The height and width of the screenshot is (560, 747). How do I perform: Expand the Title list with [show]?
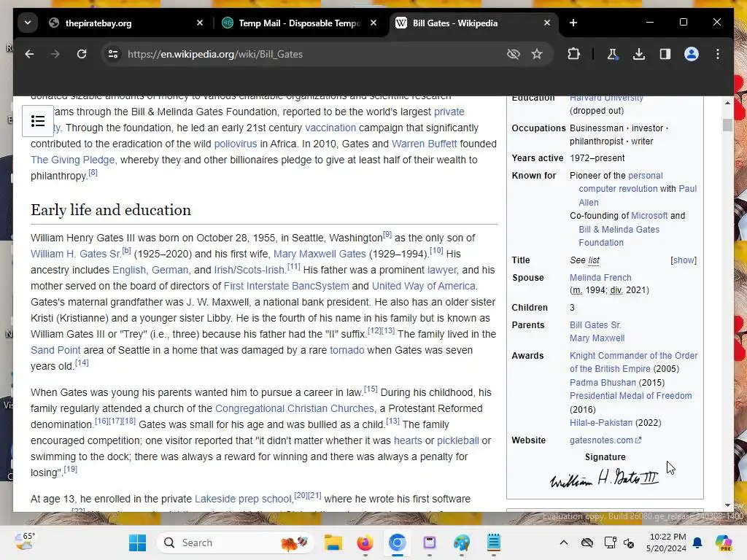click(x=684, y=260)
